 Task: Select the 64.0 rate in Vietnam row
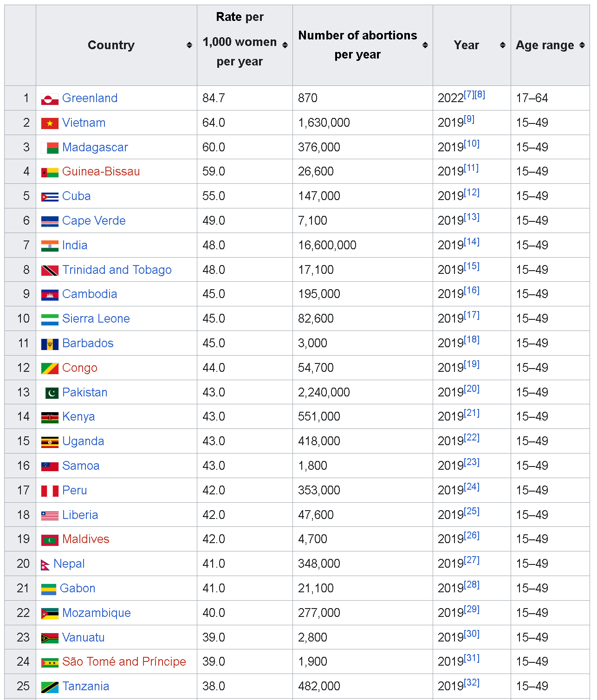pos(214,123)
